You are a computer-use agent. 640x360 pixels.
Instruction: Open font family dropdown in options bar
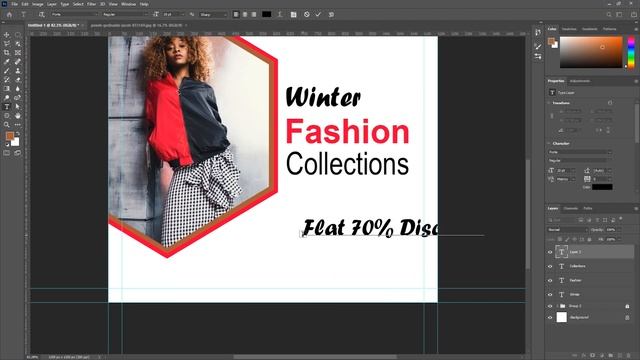click(x=96, y=14)
